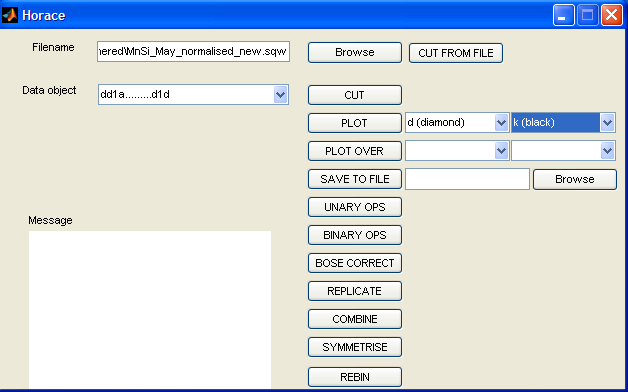This screenshot has width=628, height=392.
Task: Open the 'k (black)' colour dropdown
Action: (x=607, y=123)
